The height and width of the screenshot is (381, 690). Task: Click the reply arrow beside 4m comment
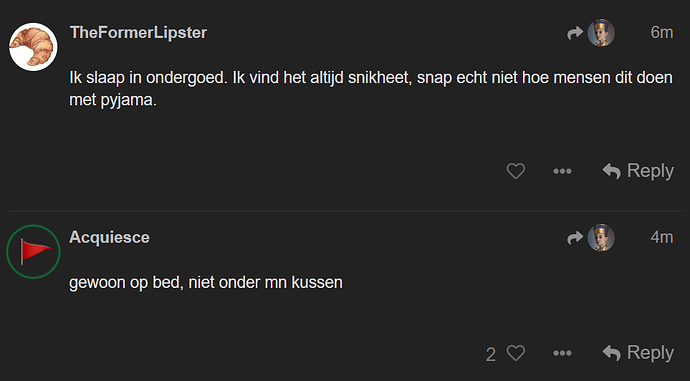pyautogui.click(x=575, y=238)
